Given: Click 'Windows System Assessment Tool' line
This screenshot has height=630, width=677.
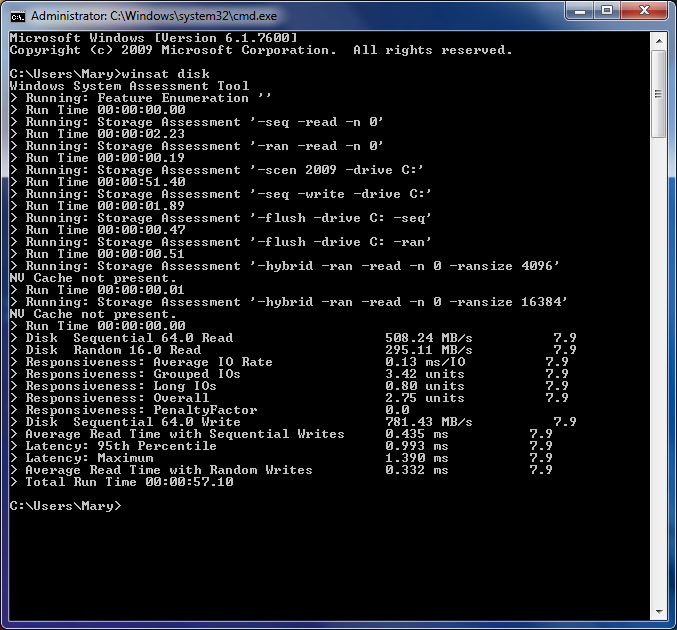Looking at the screenshot, I should click(x=130, y=86).
